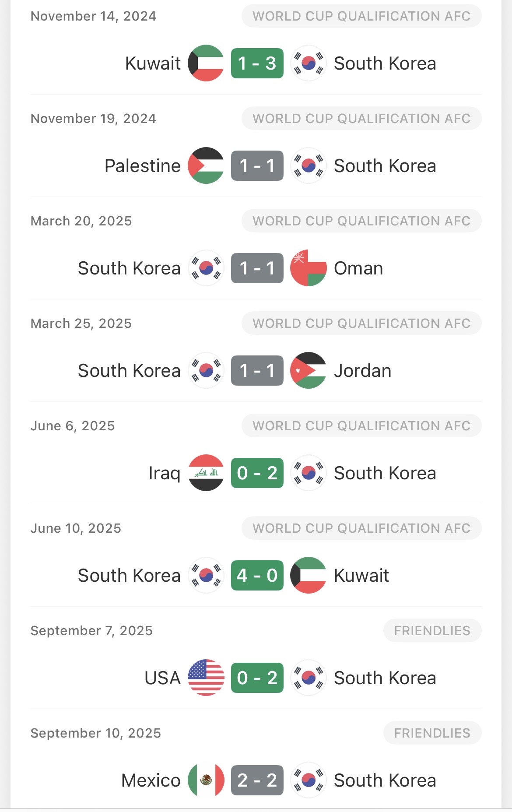Viewport: 512px width, 812px height.
Task: Click the USA flag icon
Action: (x=206, y=678)
